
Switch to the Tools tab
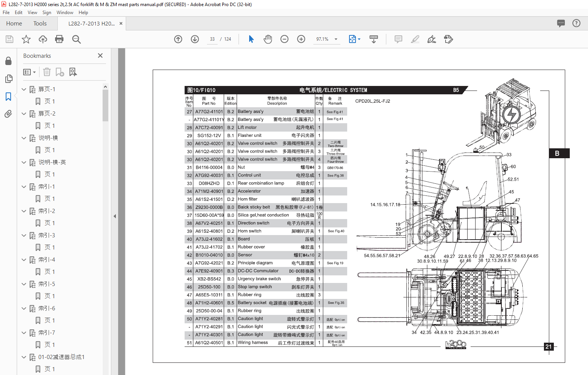(x=40, y=23)
